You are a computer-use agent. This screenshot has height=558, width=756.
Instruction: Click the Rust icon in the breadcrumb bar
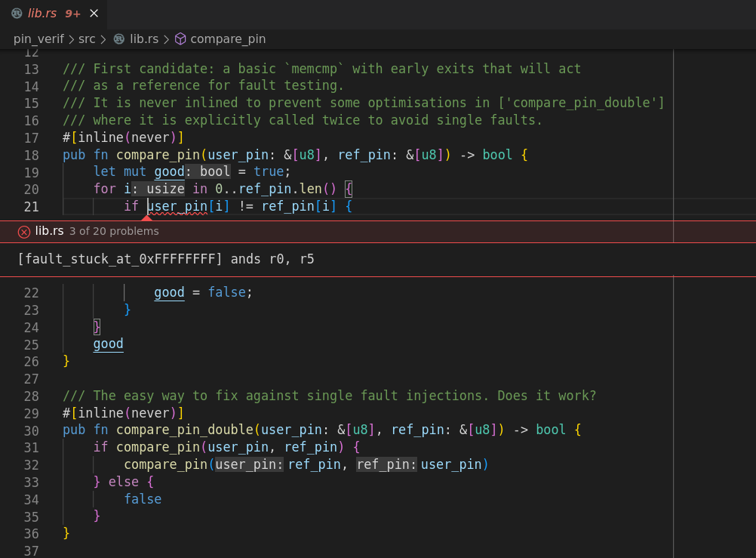(x=119, y=39)
